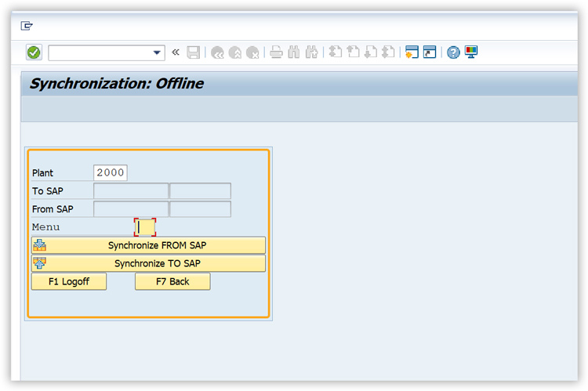Click the second To SAP field
The height and width of the screenshot is (391, 588).
200,191
